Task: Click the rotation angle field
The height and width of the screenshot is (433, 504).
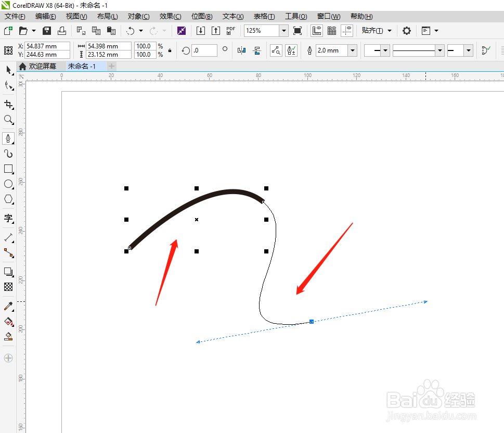Action: pyautogui.click(x=204, y=50)
